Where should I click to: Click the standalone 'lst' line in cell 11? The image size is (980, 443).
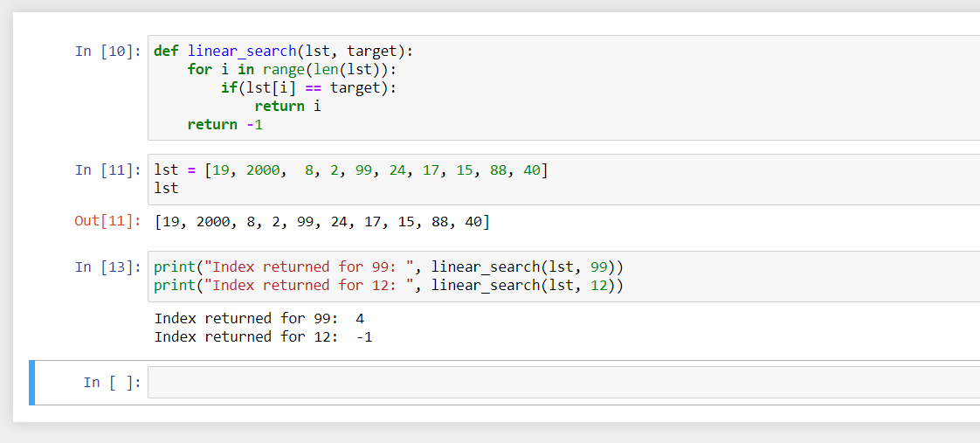pos(166,188)
